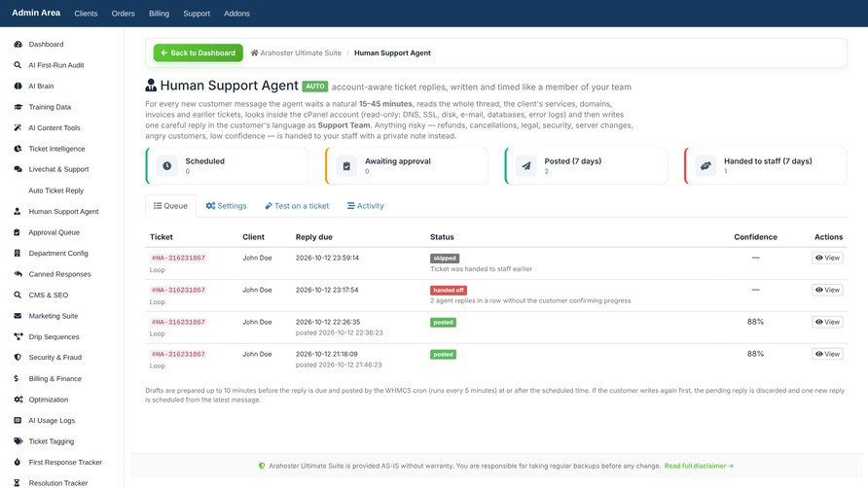Click the Handed to staff handshake icon
868x488 pixels.
pyautogui.click(x=705, y=166)
